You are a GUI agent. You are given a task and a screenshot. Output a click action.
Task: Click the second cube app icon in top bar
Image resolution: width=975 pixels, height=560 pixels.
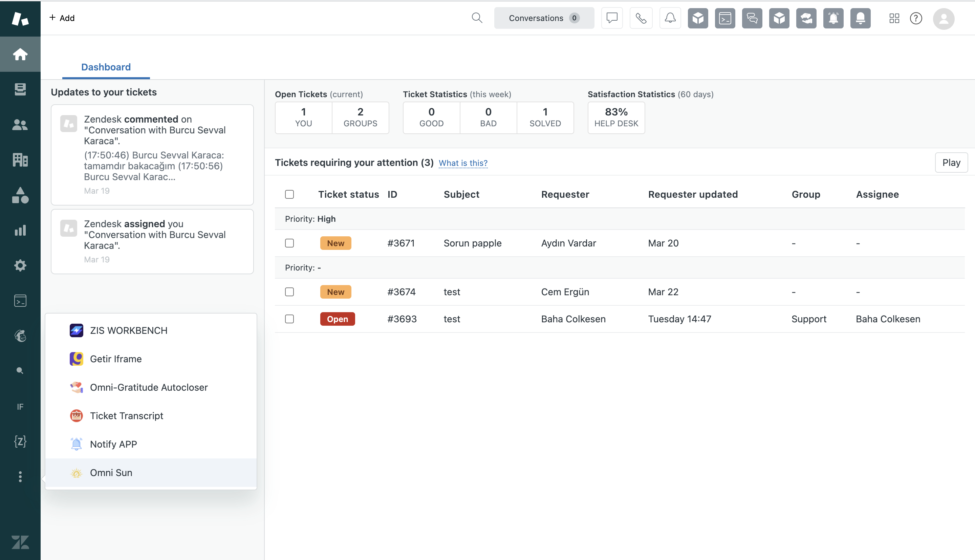[779, 18]
